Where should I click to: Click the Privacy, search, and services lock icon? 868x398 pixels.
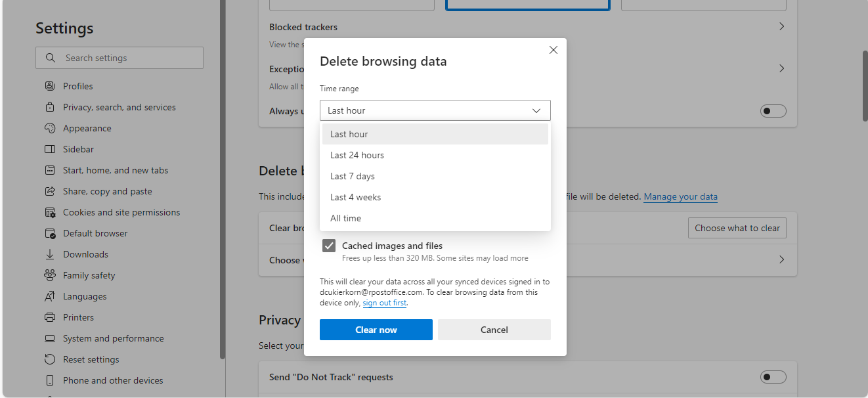pyautogui.click(x=50, y=107)
